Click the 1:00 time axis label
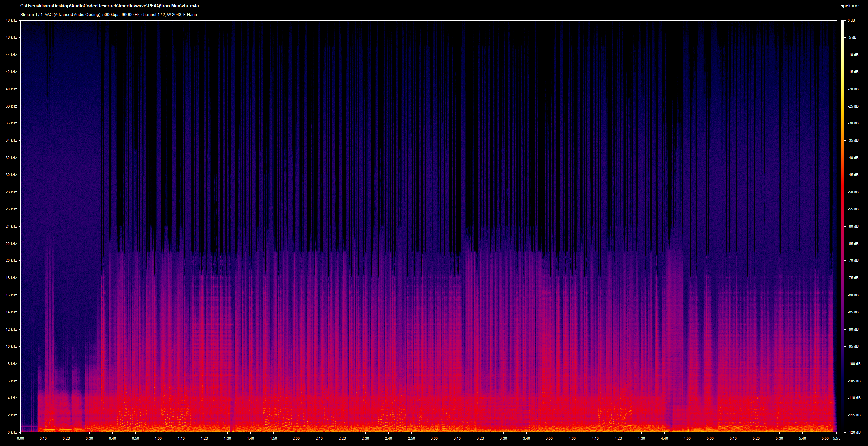 pyautogui.click(x=158, y=438)
